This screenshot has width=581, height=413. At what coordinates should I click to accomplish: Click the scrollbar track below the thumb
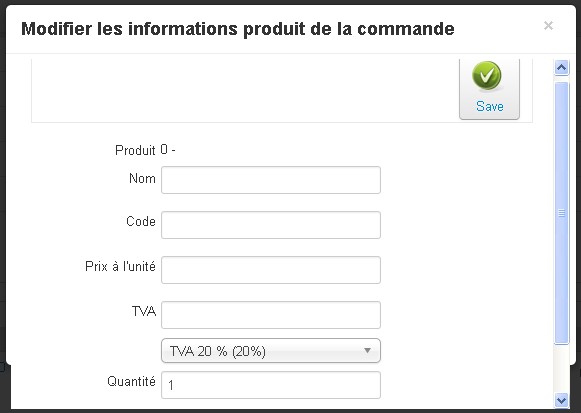[x=561, y=369]
